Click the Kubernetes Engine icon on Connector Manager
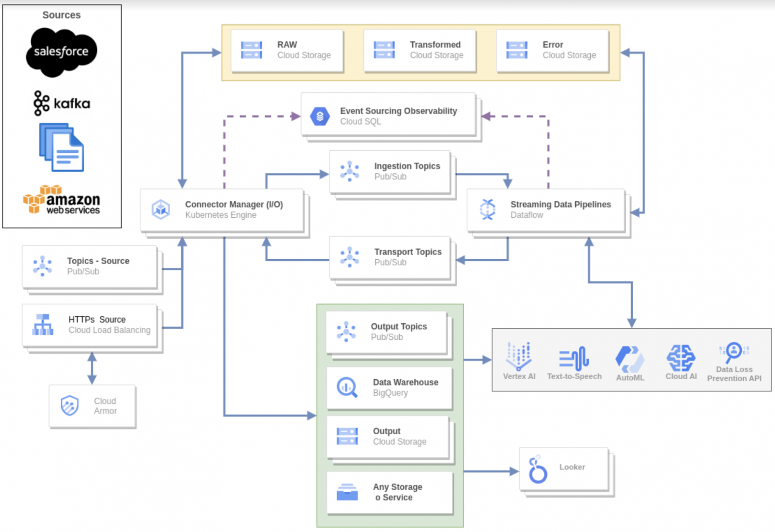Screen dimensions: 775x532 coord(161,209)
